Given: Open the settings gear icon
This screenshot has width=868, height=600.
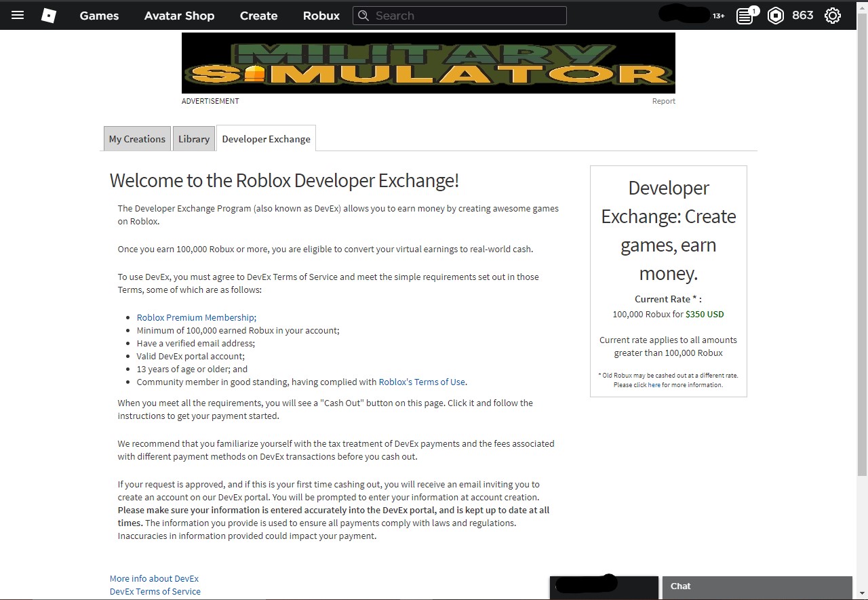Looking at the screenshot, I should pyautogui.click(x=833, y=16).
